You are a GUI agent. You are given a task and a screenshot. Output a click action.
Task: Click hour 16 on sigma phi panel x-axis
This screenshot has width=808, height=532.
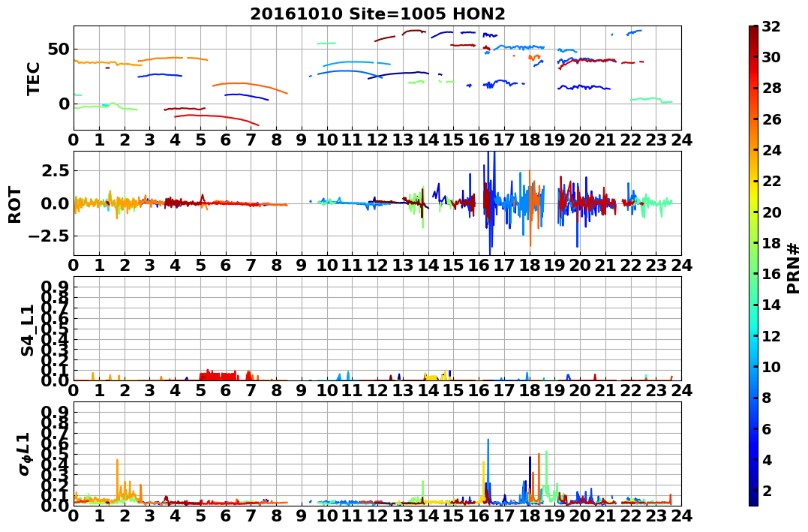point(479,515)
